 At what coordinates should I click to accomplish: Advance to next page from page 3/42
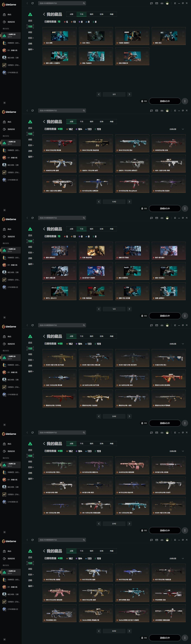coord(129,416)
